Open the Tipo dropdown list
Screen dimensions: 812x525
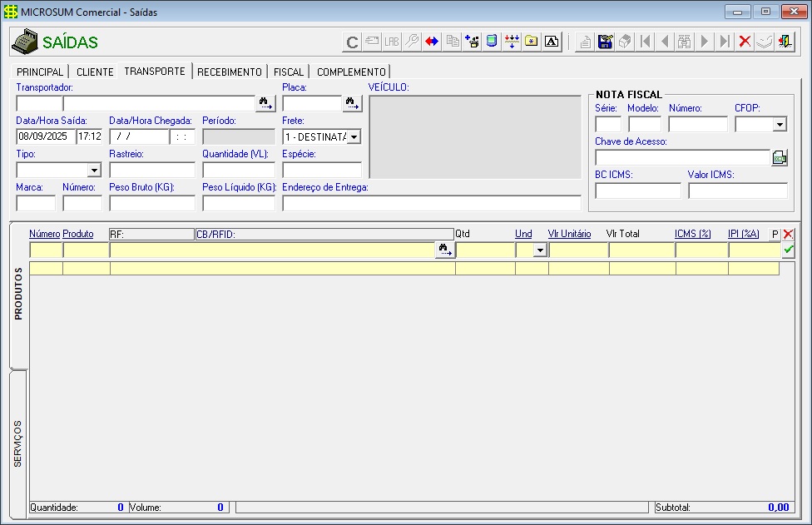[94, 170]
